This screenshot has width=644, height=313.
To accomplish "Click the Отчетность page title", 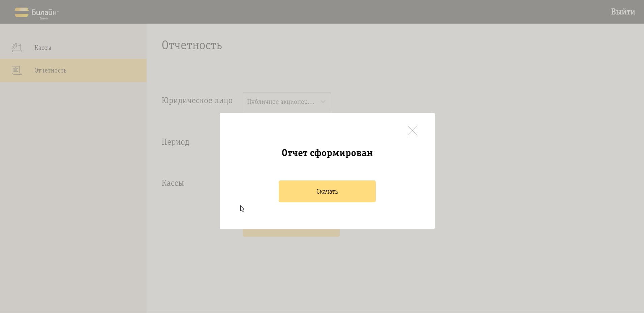I will 192,45.
